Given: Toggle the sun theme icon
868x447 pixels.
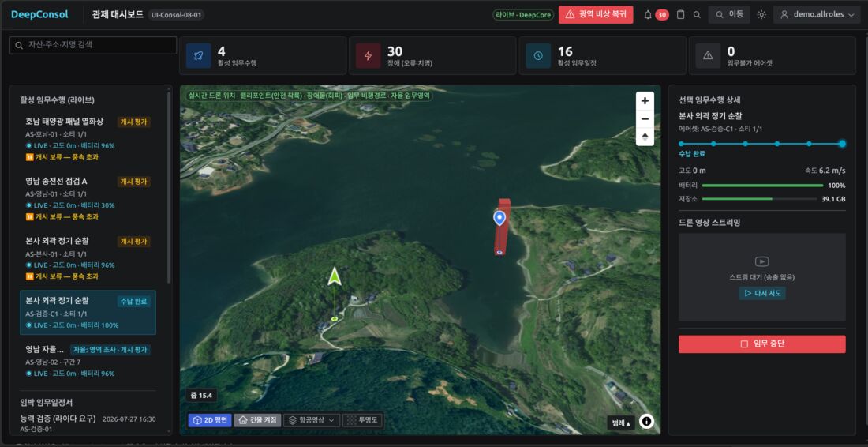Looking at the screenshot, I should pos(761,15).
